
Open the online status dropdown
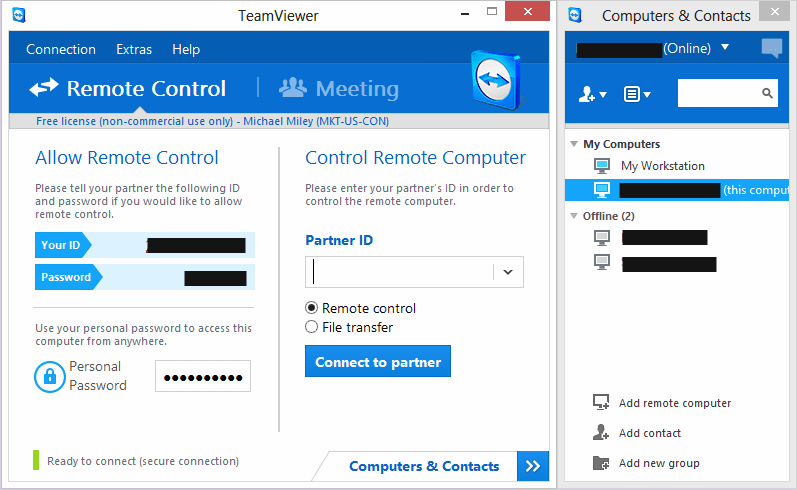coord(725,48)
